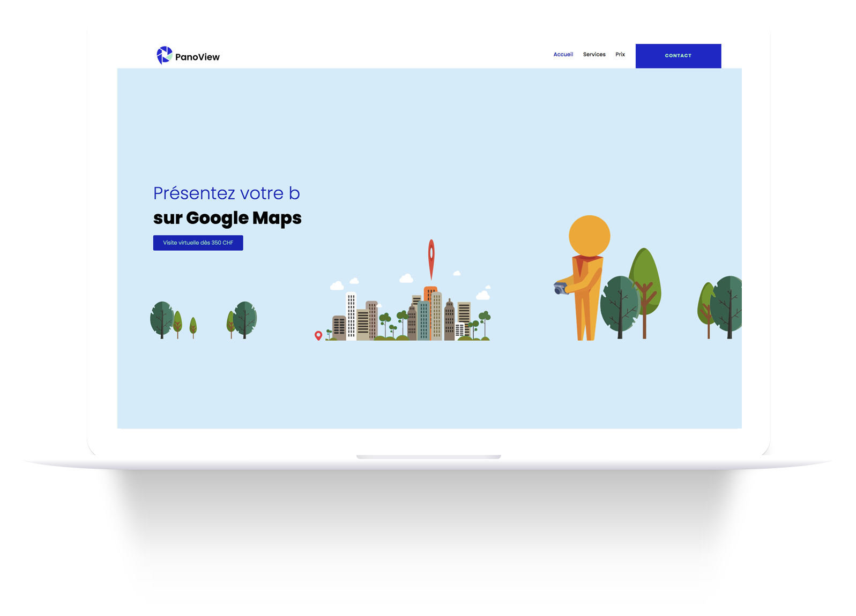Screen dimensions: 856x616
Task: Click the PanoView shutter logo icon
Action: 164,55
